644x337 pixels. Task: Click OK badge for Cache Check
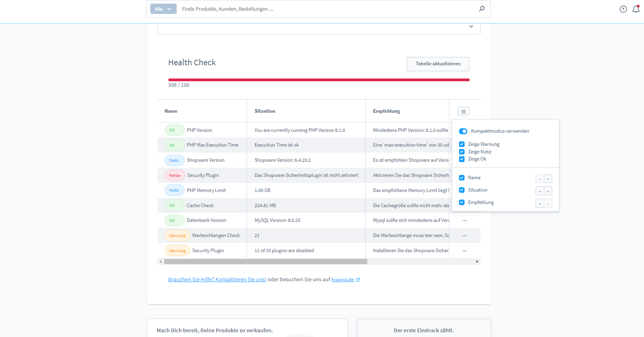tap(174, 206)
